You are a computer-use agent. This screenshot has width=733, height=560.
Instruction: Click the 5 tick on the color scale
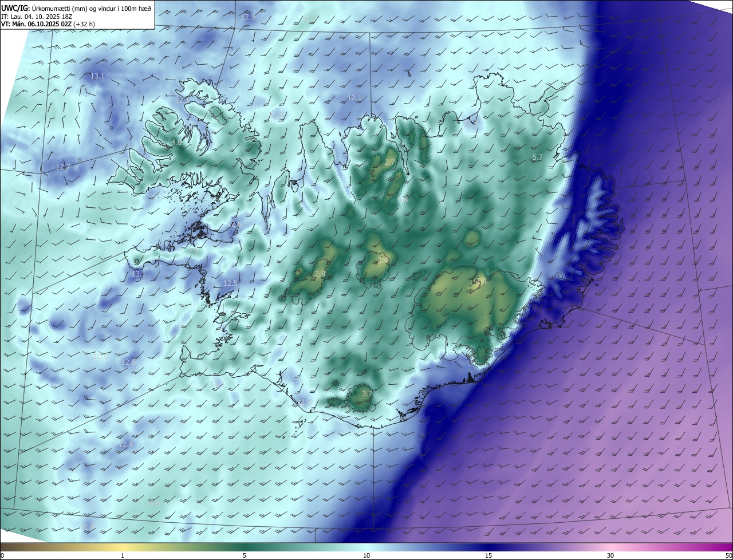(245, 556)
